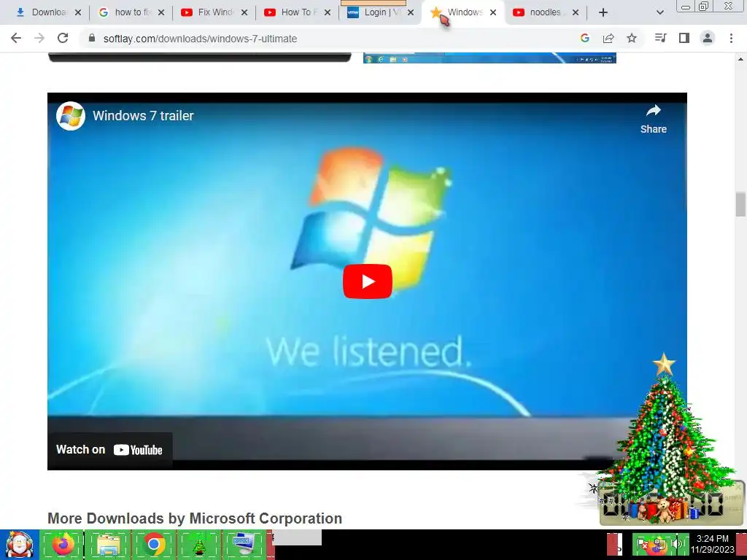Open Chrome's three-dot menu

click(x=731, y=38)
